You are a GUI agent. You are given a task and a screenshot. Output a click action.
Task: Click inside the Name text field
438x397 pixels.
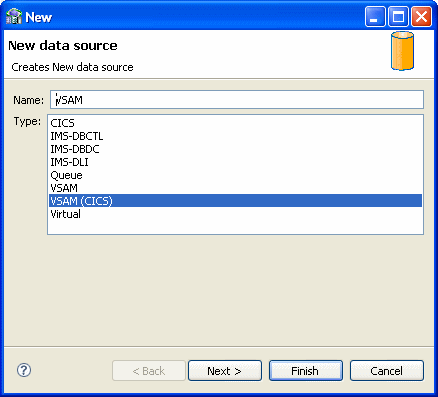237,100
